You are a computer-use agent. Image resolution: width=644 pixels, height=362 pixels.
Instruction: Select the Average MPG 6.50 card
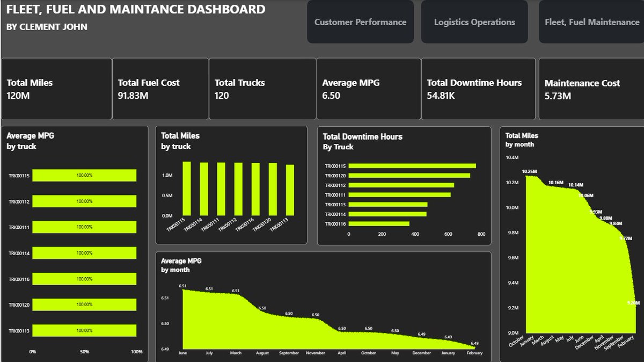click(x=369, y=89)
